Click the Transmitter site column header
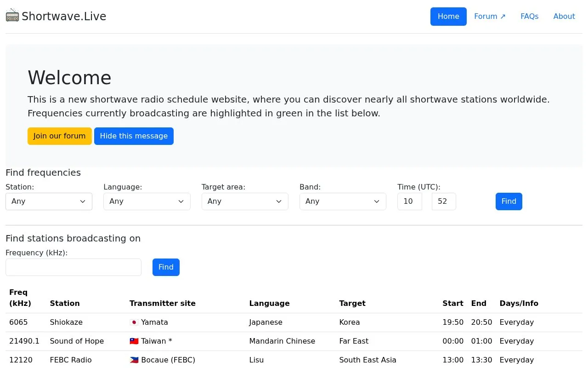The width and height of the screenshot is (588, 368). coord(163,303)
